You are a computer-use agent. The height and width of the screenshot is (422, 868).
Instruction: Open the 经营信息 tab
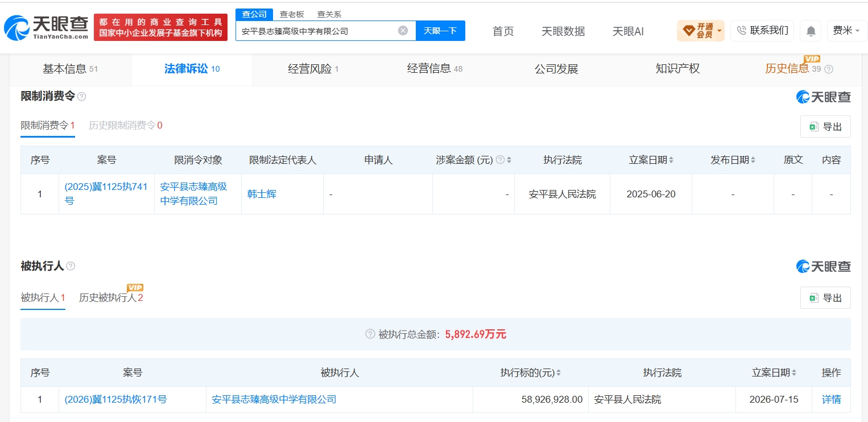[435, 69]
